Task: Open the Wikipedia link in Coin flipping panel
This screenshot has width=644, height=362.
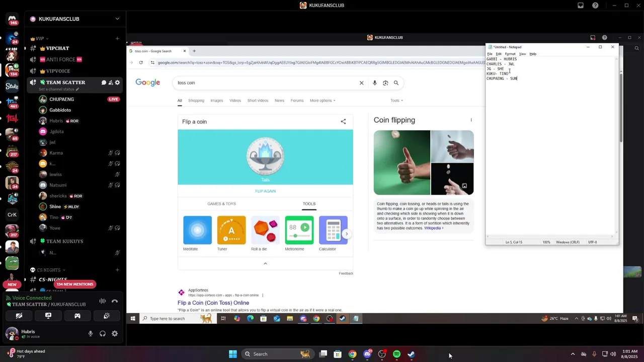Action: tap(434, 228)
